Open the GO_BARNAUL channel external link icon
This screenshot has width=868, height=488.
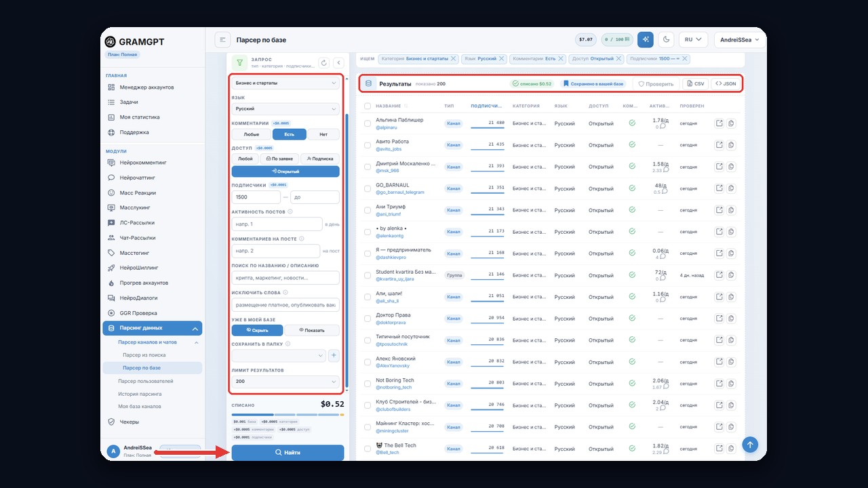tap(719, 188)
